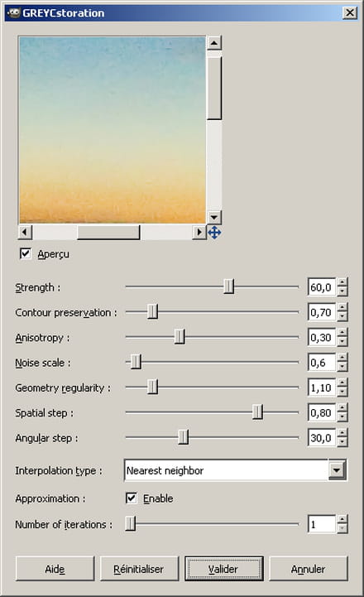The height and width of the screenshot is (597, 364).
Task: Increase Strength value with up spinner
Action: click(342, 282)
